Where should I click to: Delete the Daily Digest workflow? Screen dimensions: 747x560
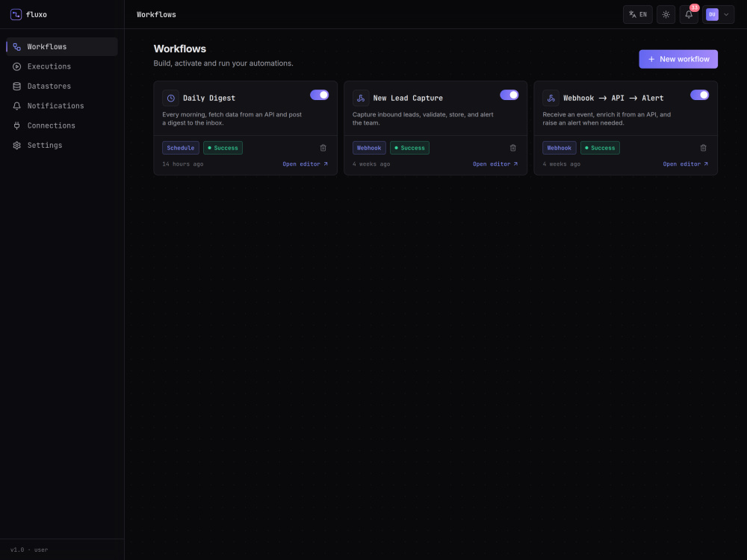[x=323, y=148]
